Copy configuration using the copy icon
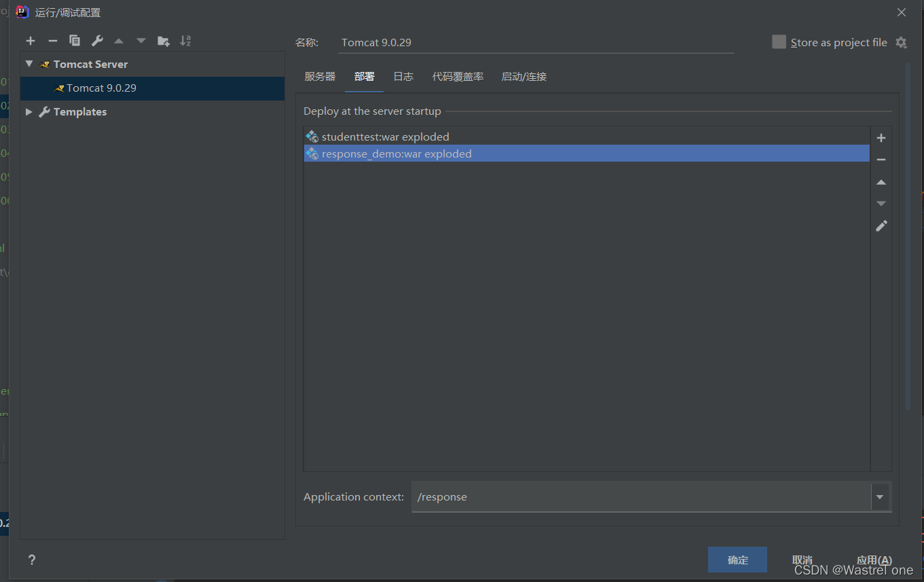The image size is (924, 582). [x=75, y=41]
